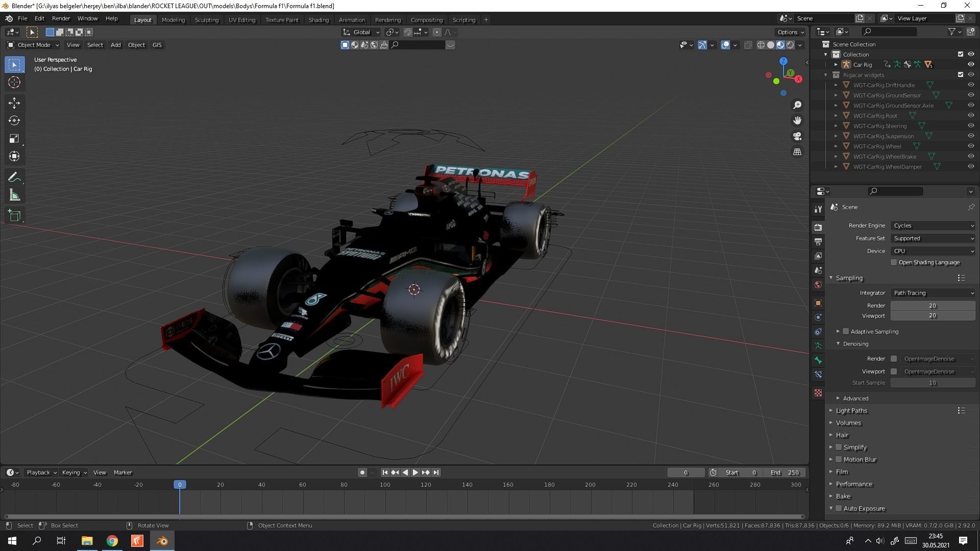Select the Measure tool

click(x=14, y=195)
